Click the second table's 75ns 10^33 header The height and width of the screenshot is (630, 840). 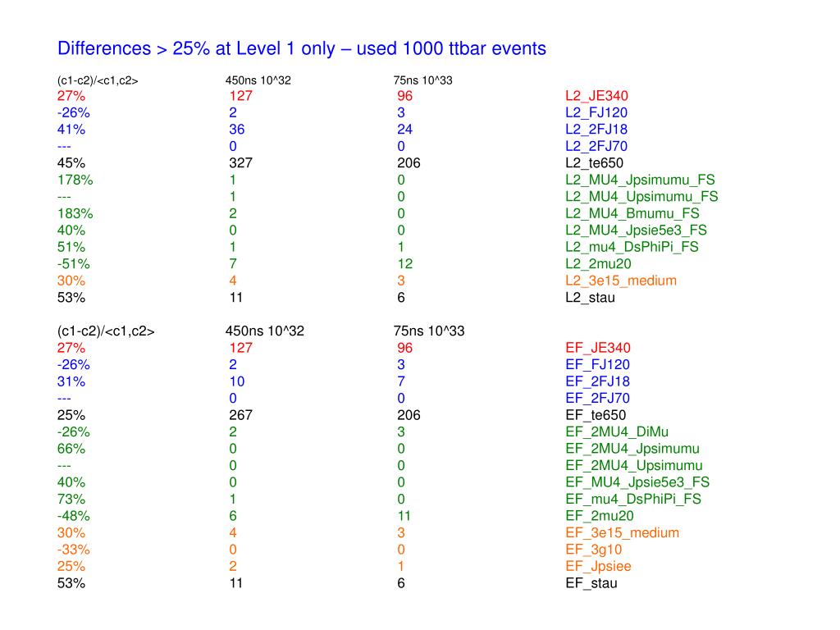[428, 331]
